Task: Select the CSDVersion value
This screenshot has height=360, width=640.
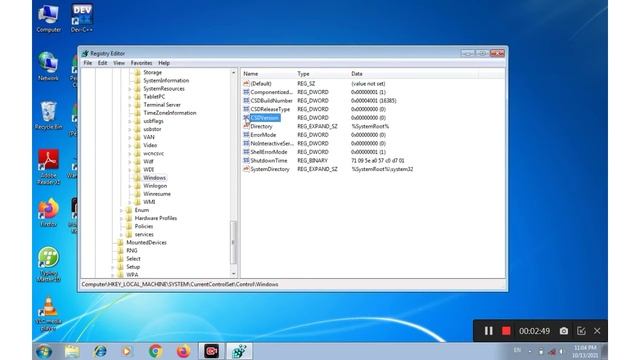Action: click(265, 118)
